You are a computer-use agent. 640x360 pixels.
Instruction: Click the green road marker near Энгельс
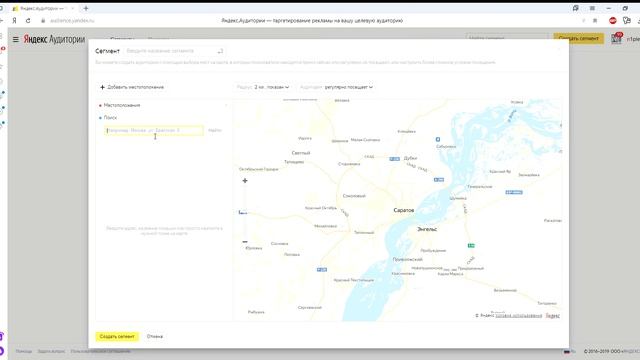[x=471, y=245]
